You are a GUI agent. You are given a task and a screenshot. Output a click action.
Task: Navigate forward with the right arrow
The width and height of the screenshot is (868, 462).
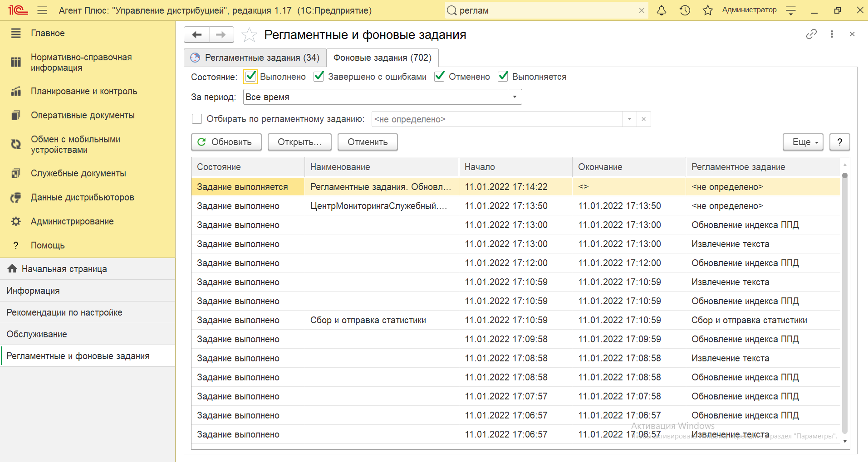(x=221, y=34)
